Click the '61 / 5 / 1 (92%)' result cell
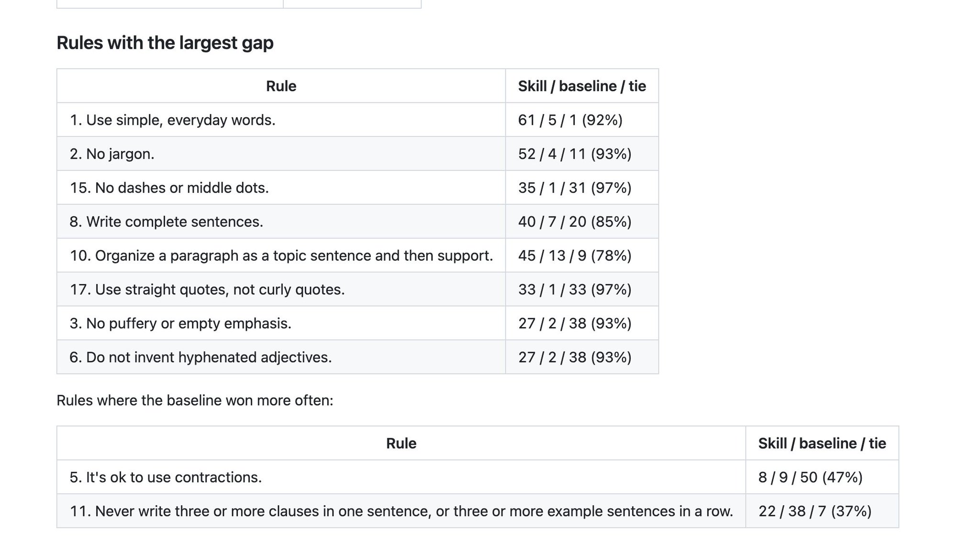The width and height of the screenshot is (980, 546). click(x=582, y=120)
